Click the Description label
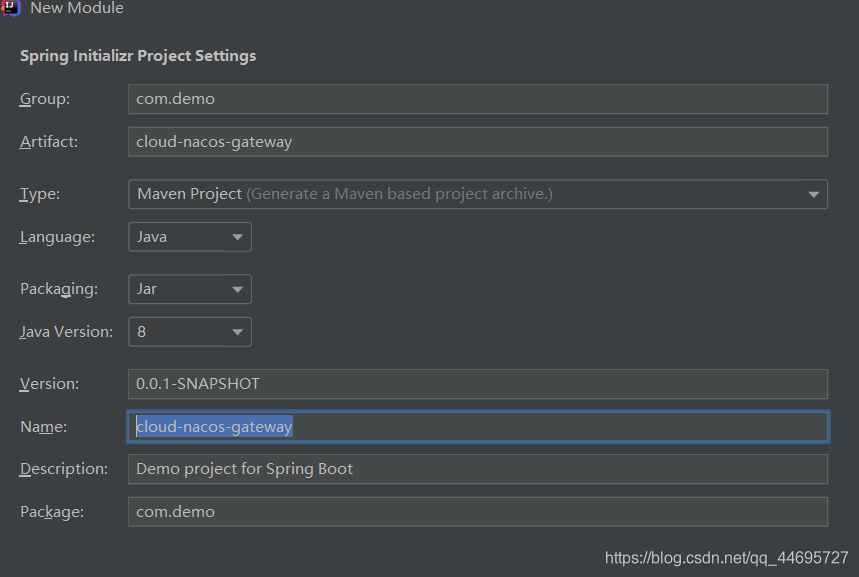 [64, 469]
